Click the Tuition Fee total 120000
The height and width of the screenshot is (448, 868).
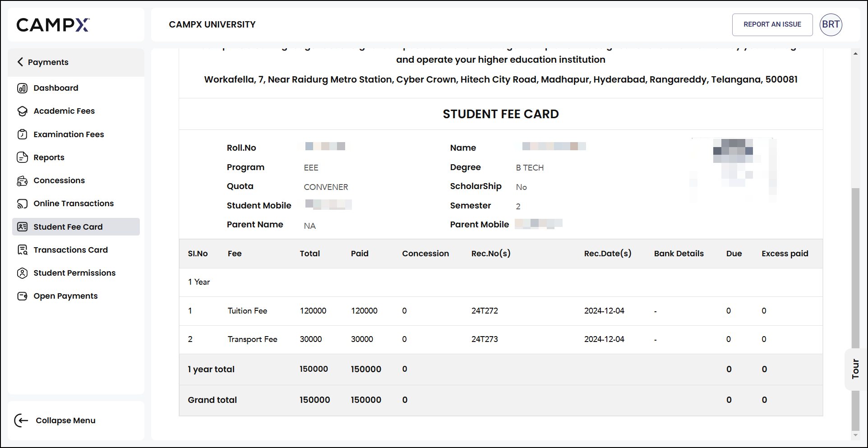313,311
